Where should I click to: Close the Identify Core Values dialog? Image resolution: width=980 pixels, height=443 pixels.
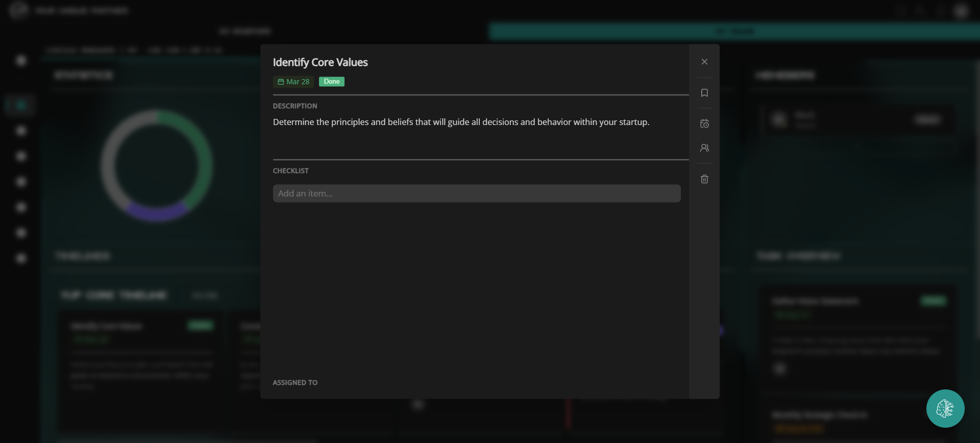[704, 62]
